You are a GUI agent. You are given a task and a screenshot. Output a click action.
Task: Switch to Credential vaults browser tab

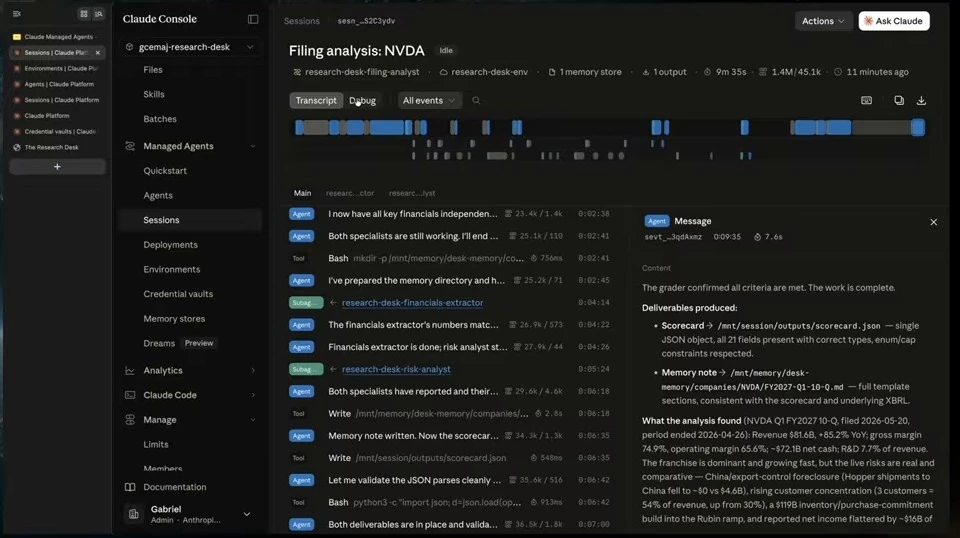(x=57, y=131)
